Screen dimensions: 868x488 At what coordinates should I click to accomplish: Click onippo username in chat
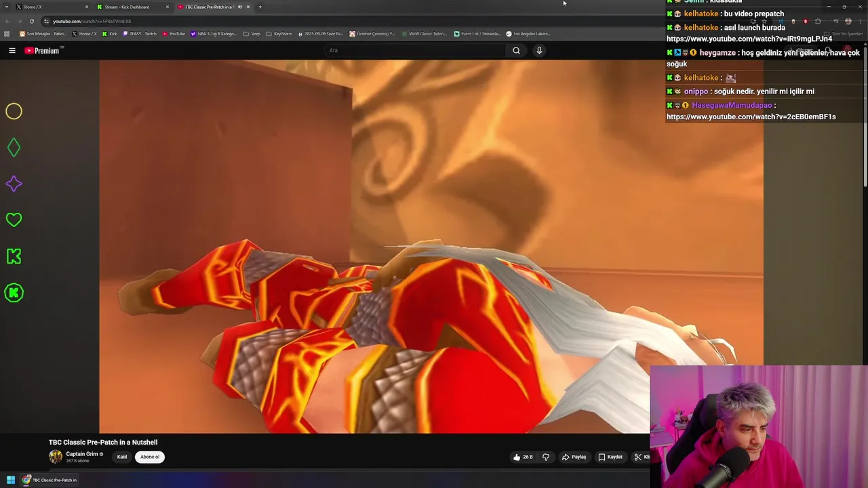coord(696,91)
